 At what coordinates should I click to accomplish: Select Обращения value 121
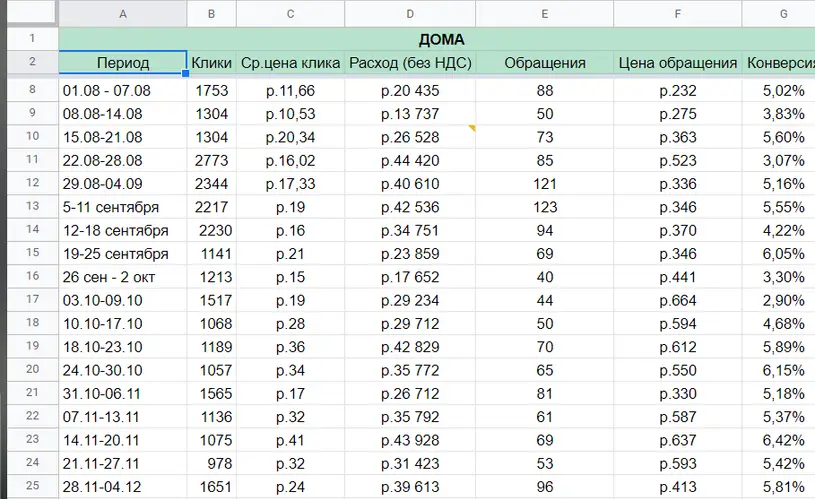pos(545,184)
